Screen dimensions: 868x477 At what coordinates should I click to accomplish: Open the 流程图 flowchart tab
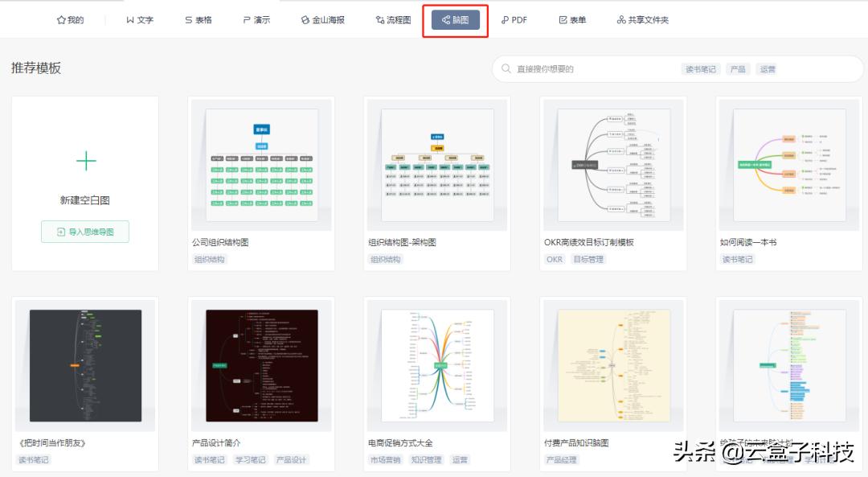(391, 20)
